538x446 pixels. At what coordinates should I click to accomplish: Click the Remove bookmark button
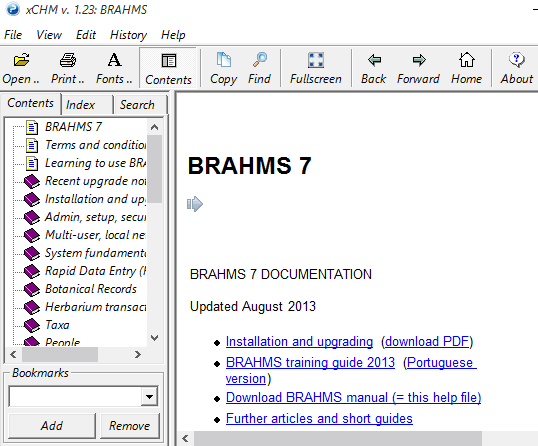tap(130, 426)
